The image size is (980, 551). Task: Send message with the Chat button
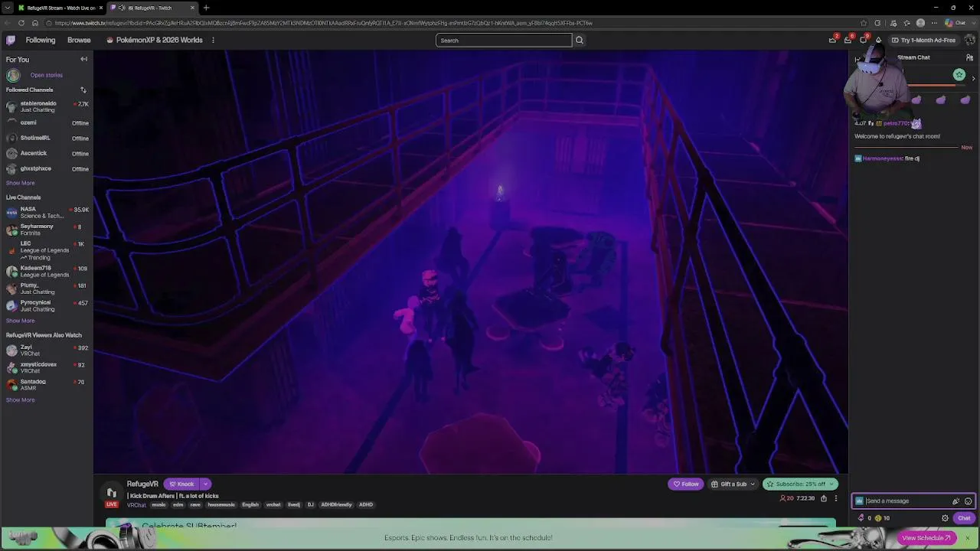[x=964, y=518]
